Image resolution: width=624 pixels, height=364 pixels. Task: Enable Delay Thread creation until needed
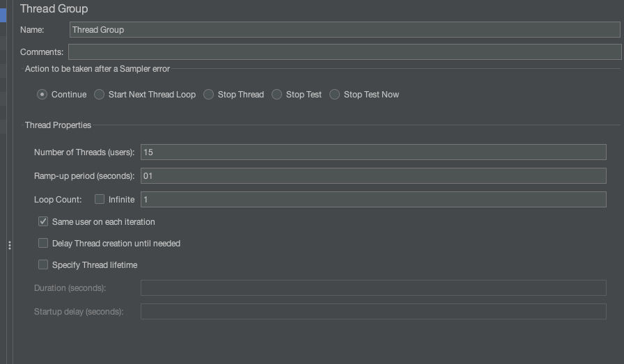[43, 243]
